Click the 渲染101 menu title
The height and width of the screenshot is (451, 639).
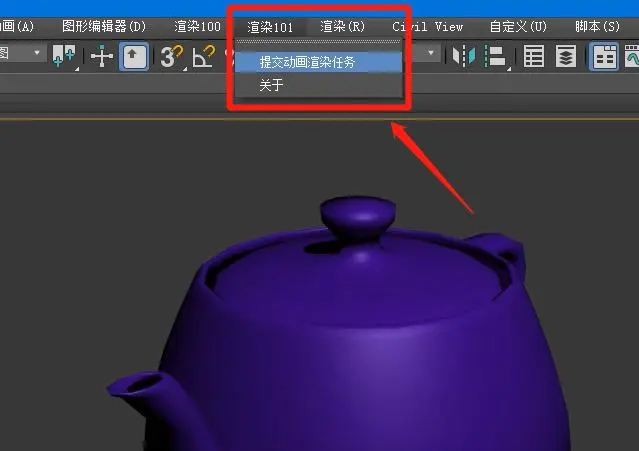[270, 27]
